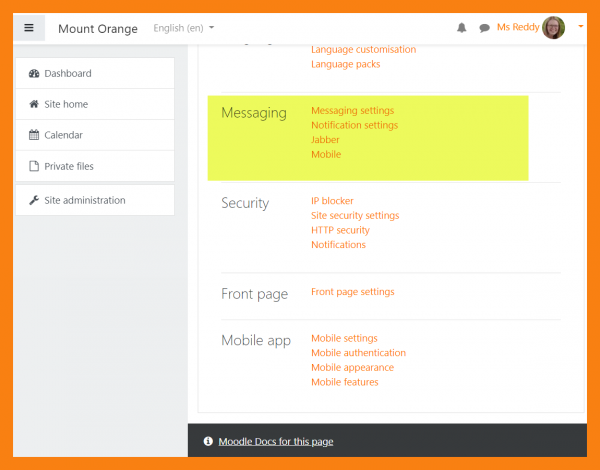
Task: Expand the English (en) language dropdown
Action: pos(183,28)
